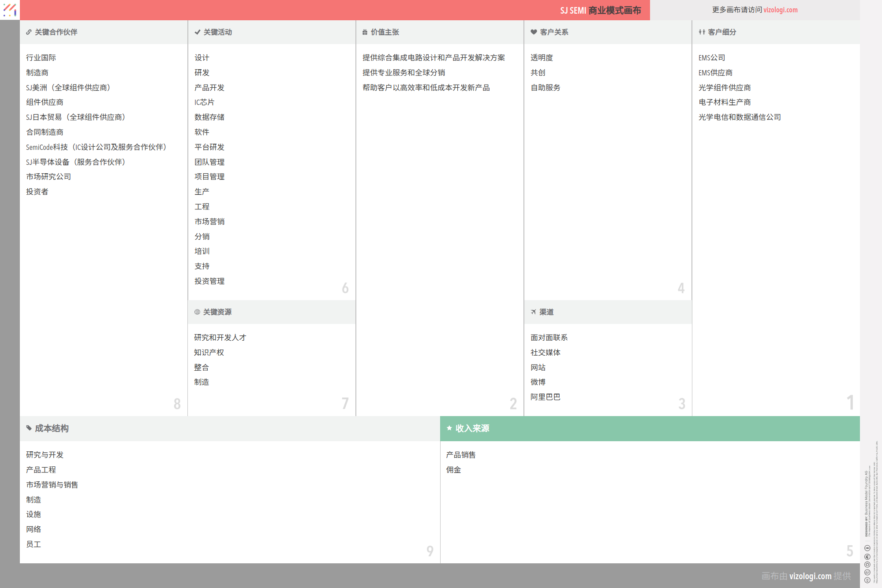Click the checkmark icon beside 关键活动

click(198, 32)
